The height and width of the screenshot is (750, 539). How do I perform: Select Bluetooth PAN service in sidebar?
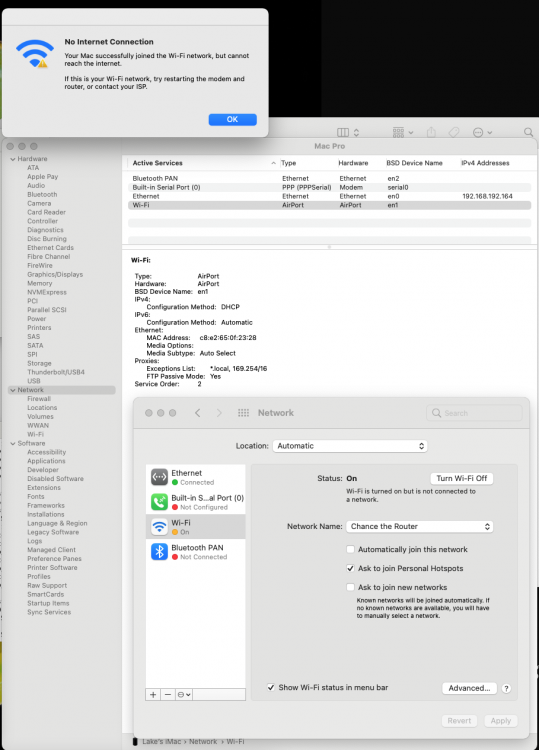[x=196, y=551]
